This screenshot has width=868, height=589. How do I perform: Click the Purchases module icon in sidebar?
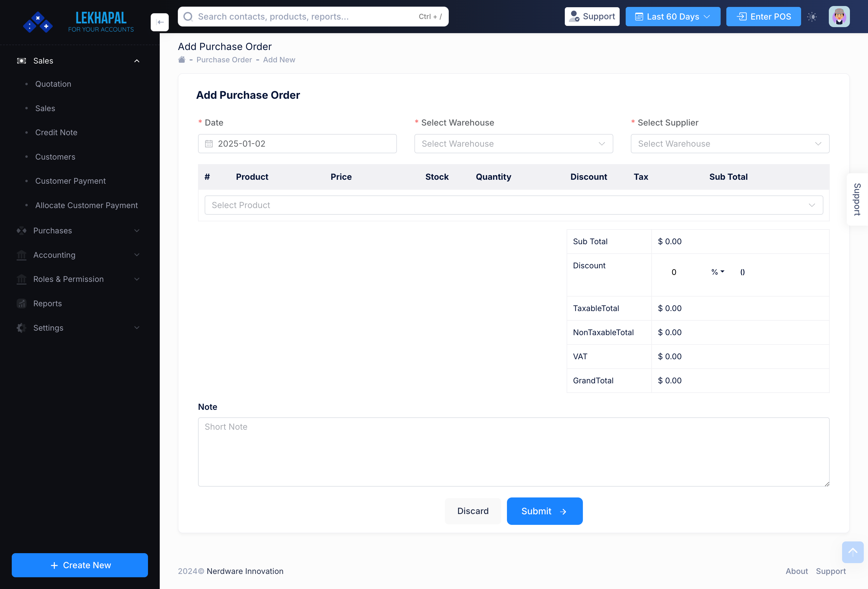21,231
